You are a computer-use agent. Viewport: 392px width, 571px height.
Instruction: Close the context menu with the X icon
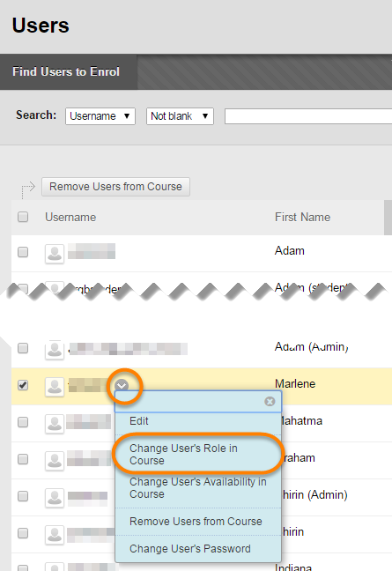270,401
